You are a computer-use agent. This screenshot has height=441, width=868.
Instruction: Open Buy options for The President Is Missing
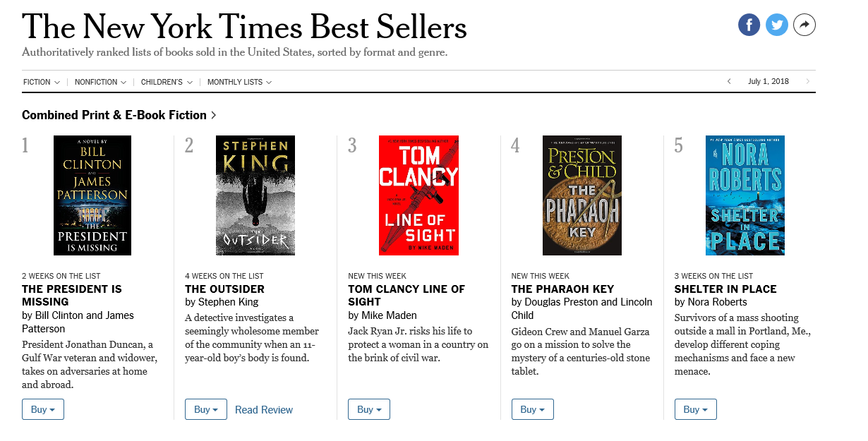43,409
